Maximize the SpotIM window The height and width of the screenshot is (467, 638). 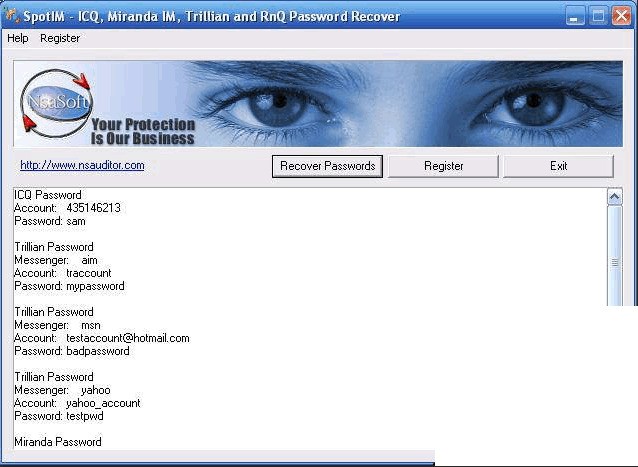[598, 16]
